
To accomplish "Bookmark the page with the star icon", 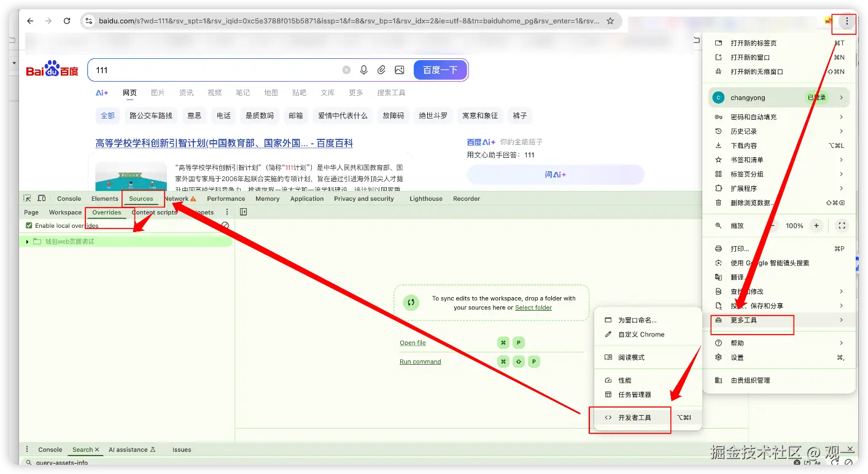I will coord(610,21).
